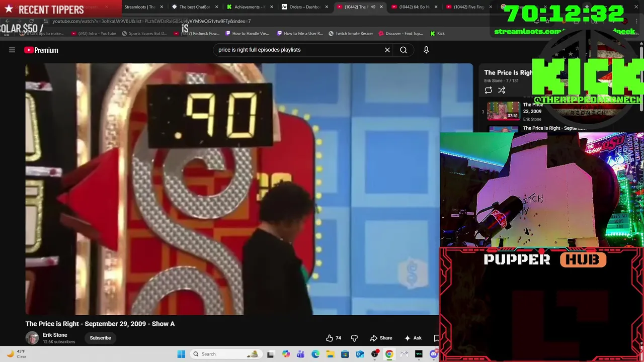Open Redneck Pow bookmark
This screenshot has width=644, height=362.
coord(197,33)
